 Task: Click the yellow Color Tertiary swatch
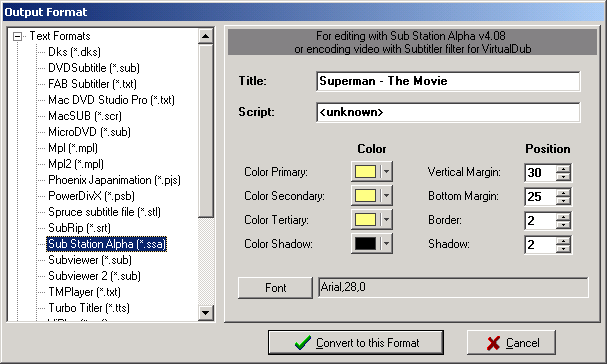(x=365, y=220)
